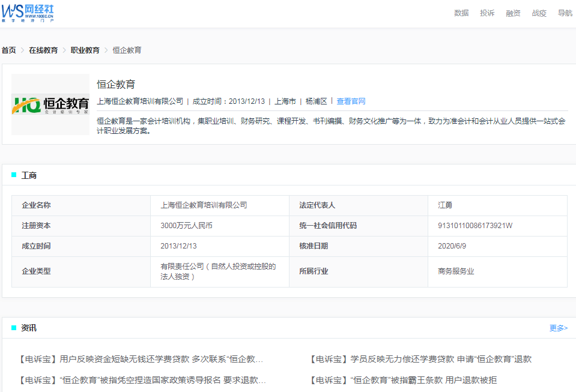Open article 用户反映资金短缺无钱还学费贷款

pos(142,360)
